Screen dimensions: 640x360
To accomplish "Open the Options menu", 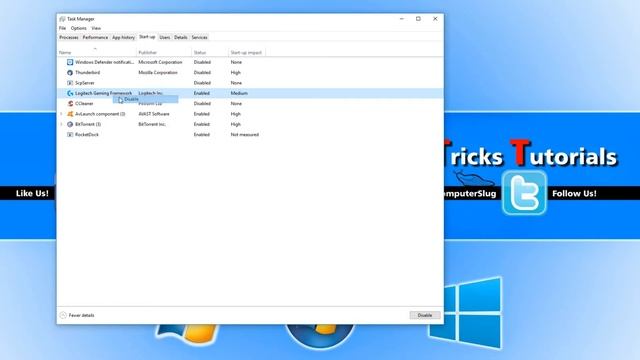I will [x=78, y=28].
